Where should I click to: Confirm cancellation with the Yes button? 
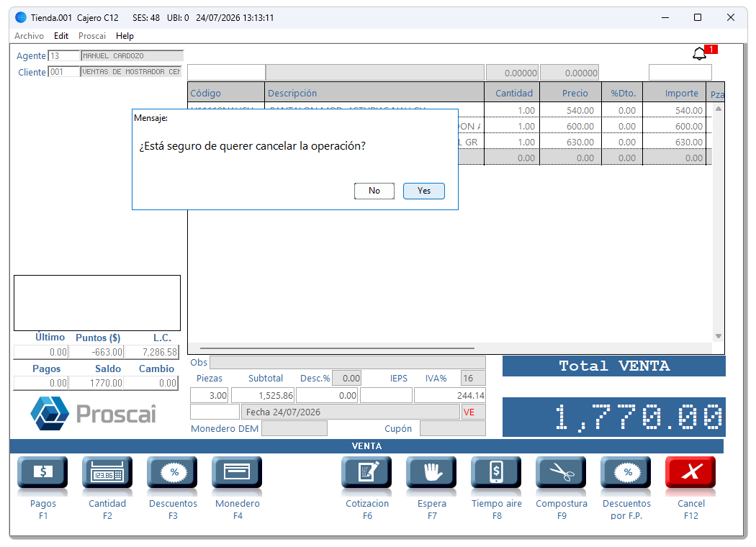(x=424, y=191)
